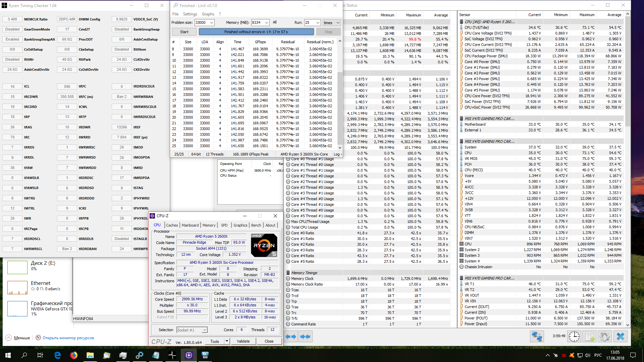Click the expand columns arrows icon in HWiNFO
The height and width of the screenshot is (362, 644).
click(x=291, y=337)
